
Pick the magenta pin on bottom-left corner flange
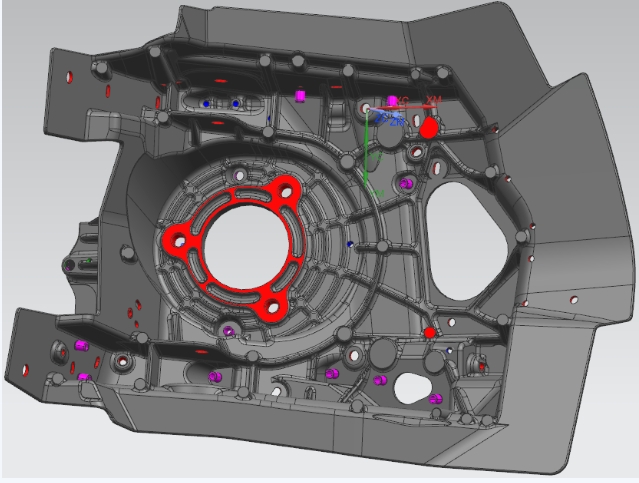(83, 376)
